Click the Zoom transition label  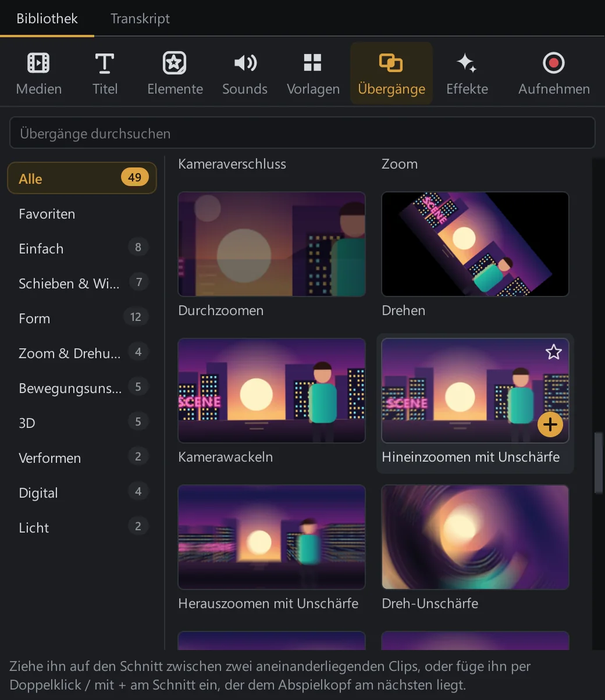point(400,164)
